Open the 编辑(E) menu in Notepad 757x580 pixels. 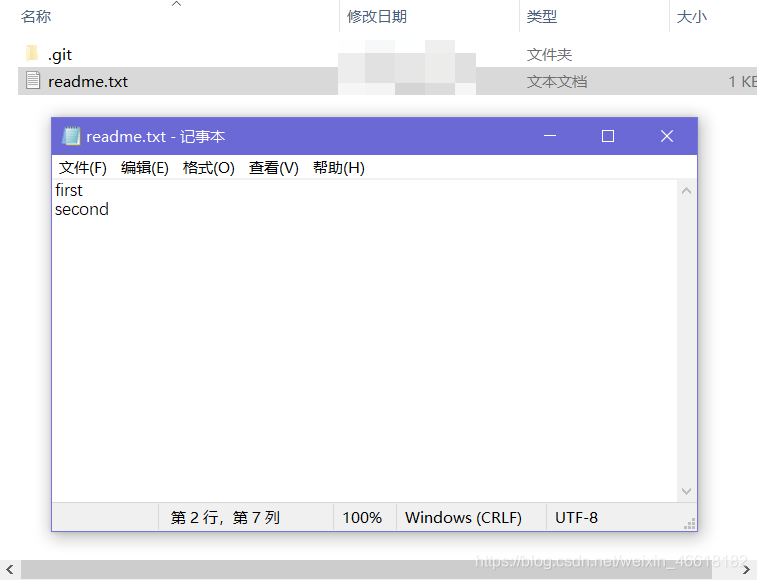point(144,168)
